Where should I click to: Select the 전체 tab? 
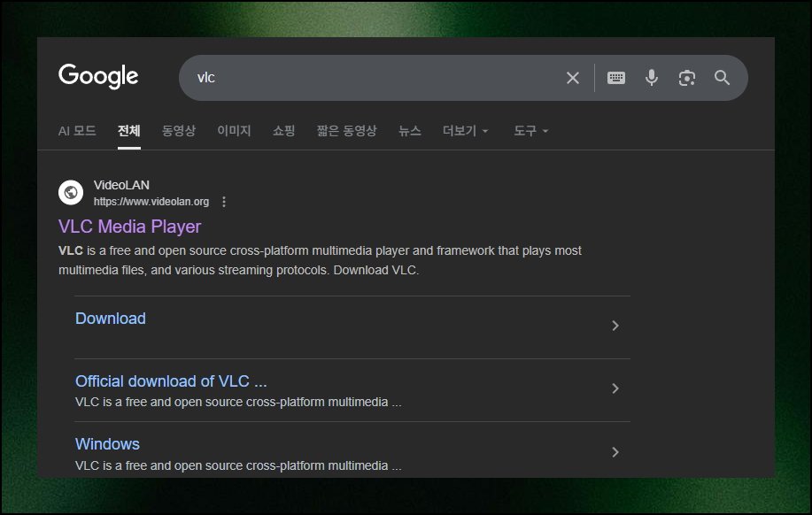(129, 131)
